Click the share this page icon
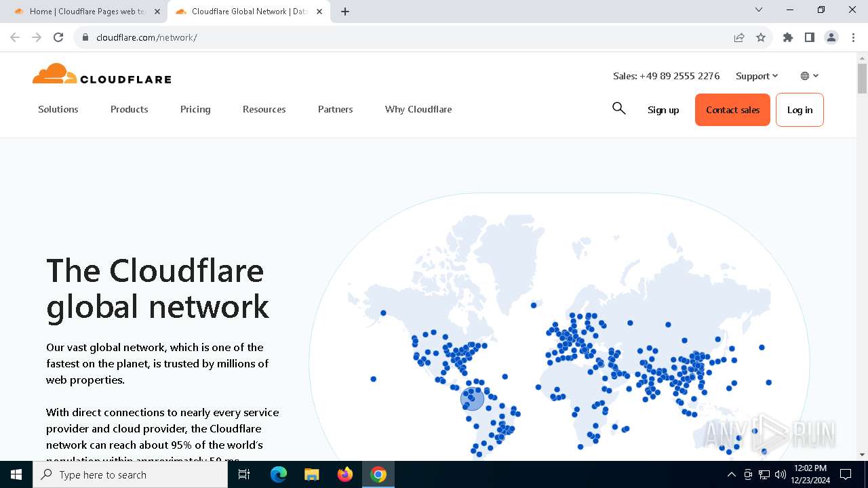 pyautogui.click(x=739, y=37)
